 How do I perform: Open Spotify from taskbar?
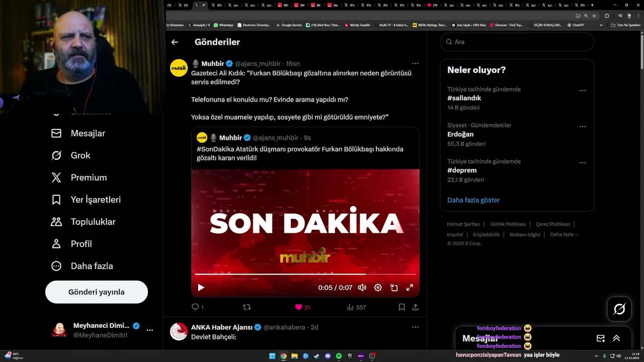tap(339, 356)
